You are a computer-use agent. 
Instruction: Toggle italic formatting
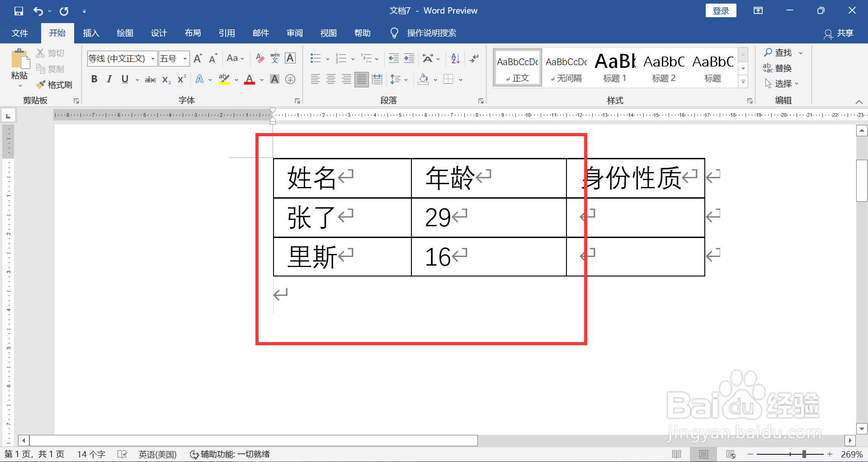[108, 79]
